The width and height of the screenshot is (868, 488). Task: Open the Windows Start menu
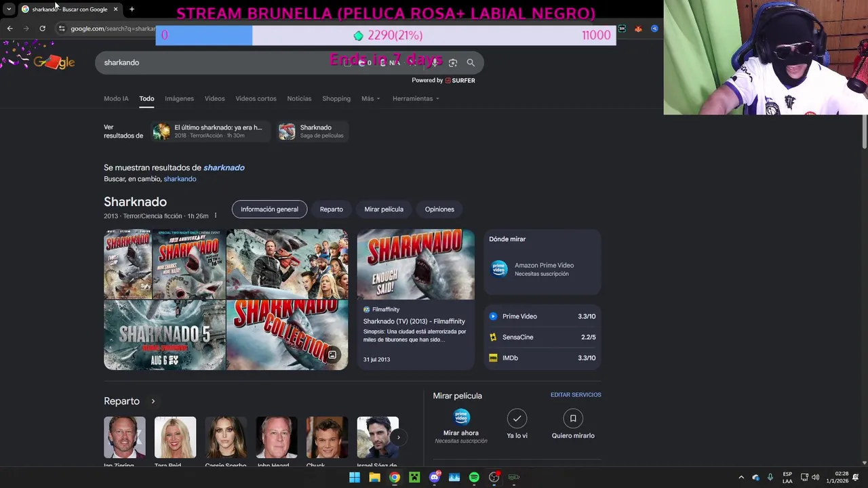tap(355, 477)
